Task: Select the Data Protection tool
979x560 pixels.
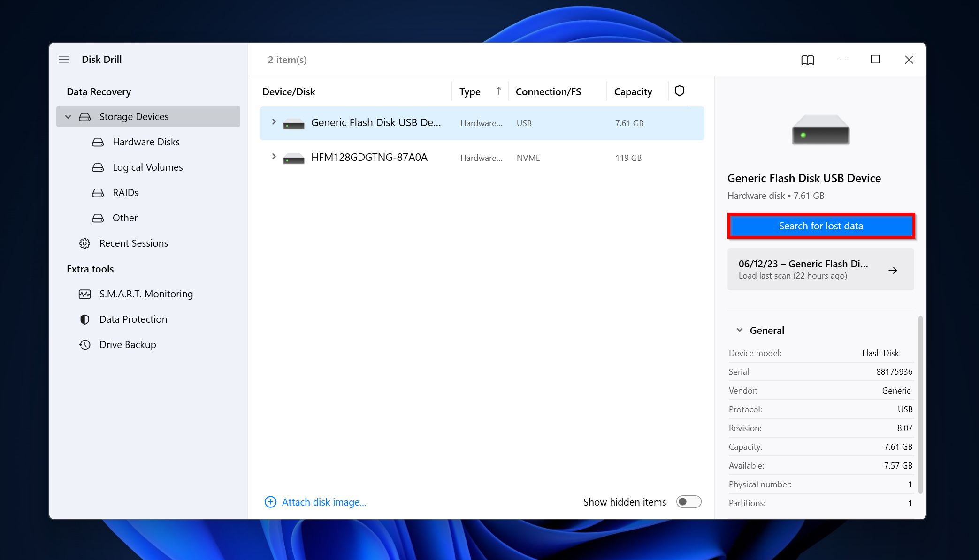Action: coord(132,318)
